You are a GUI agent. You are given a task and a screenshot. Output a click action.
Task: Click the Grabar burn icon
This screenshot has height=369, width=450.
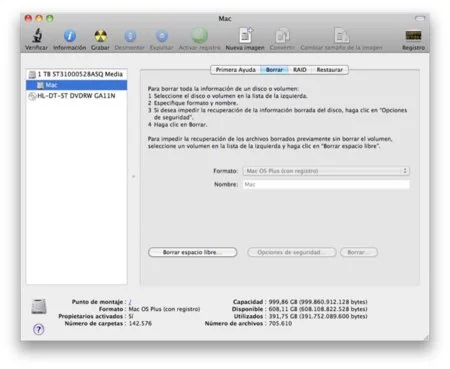100,36
